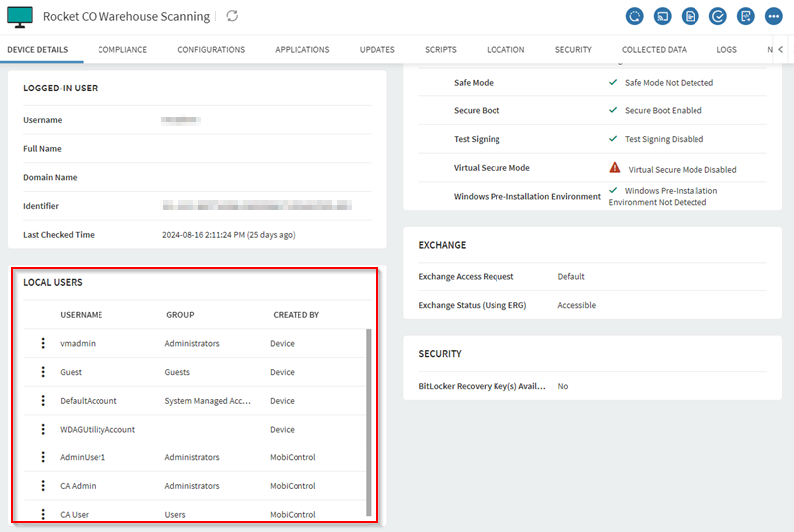This screenshot has height=532, width=794.
Task: Open the Applications tab
Action: [301, 49]
